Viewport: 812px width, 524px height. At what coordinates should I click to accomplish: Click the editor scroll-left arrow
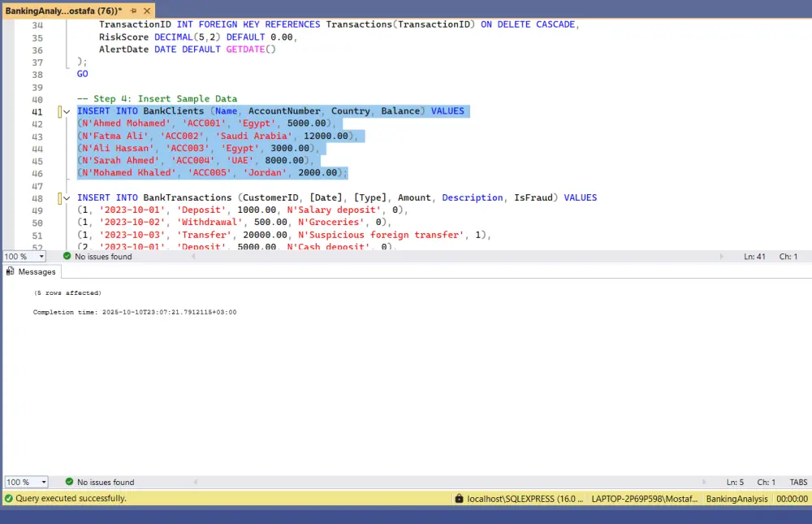(192, 256)
